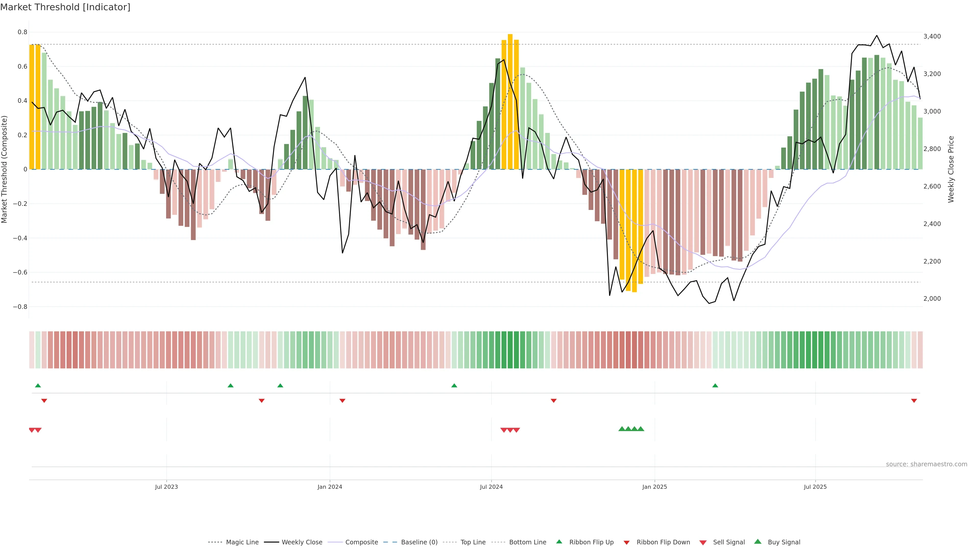
Task: Toggle Top Line visibility in legend
Action: click(473, 542)
